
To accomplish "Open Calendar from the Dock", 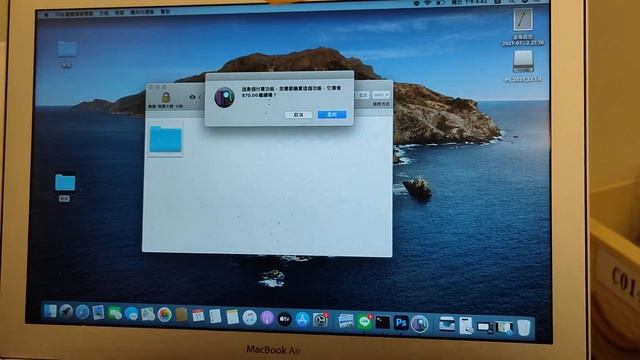I will (x=198, y=315).
